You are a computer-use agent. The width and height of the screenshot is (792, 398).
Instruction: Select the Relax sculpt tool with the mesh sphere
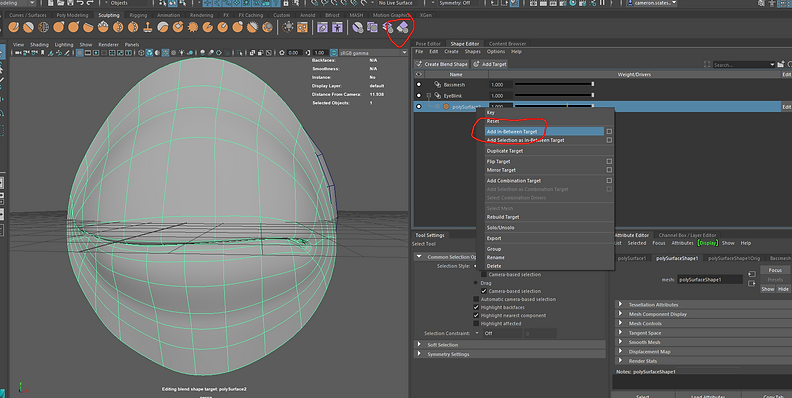pos(44,27)
